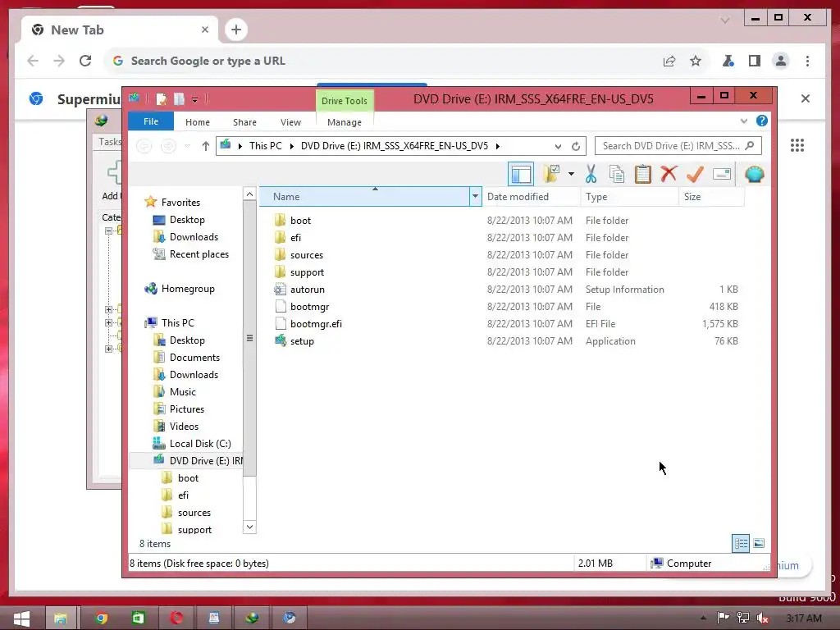The height and width of the screenshot is (630, 840).
Task: Reload the Chrome page
Action: point(85,61)
